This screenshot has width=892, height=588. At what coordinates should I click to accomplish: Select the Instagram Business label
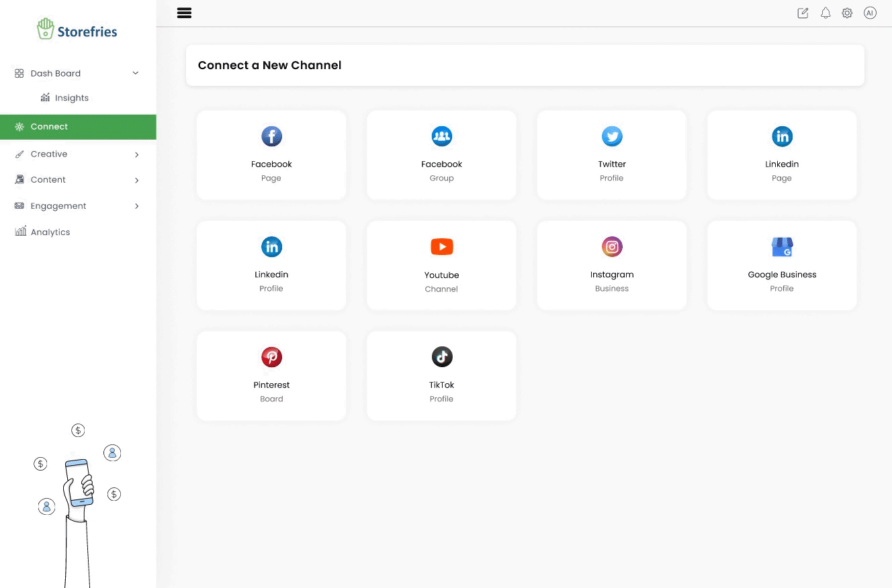pos(612,281)
